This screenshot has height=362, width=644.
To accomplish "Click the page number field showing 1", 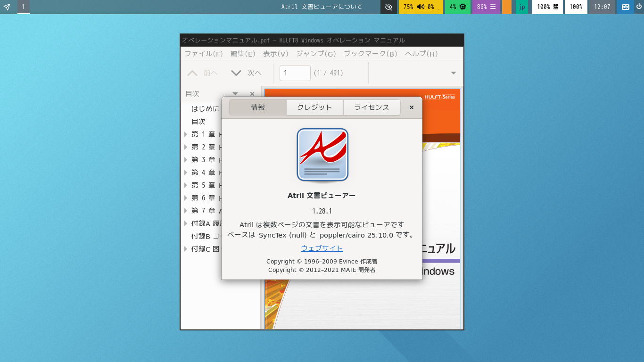I will [x=295, y=73].
